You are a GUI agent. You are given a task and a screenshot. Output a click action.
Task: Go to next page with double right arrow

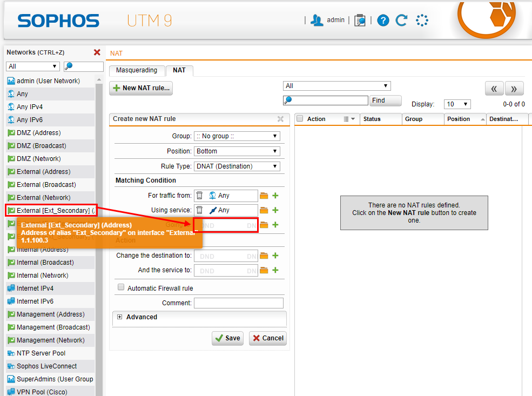pyautogui.click(x=514, y=89)
